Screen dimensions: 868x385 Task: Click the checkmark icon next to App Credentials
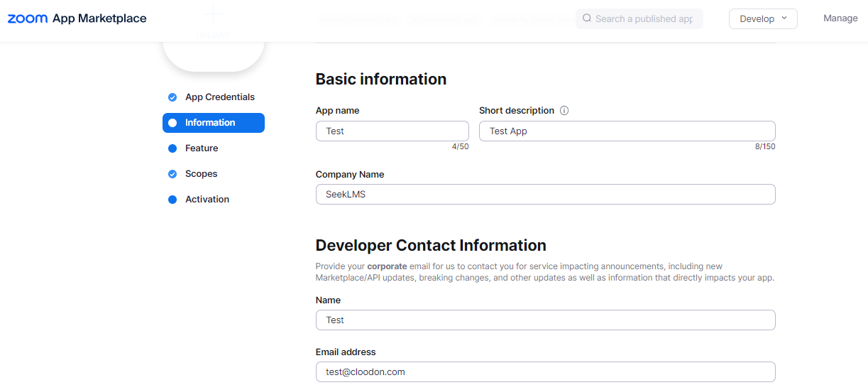coord(172,97)
